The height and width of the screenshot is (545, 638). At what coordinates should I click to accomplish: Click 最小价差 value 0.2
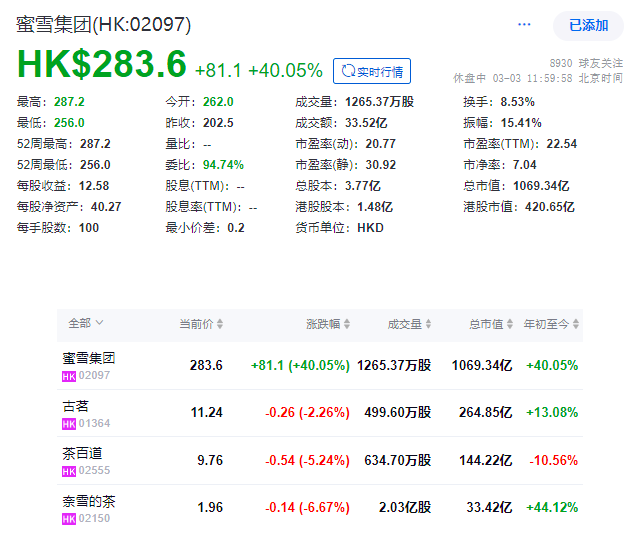(x=236, y=228)
